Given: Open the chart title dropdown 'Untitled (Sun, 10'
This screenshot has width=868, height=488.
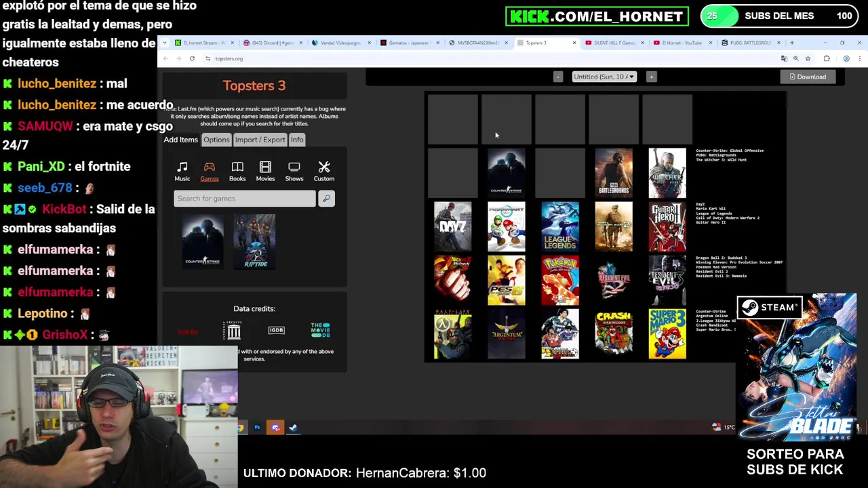Looking at the screenshot, I should click(x=604, y=77).
